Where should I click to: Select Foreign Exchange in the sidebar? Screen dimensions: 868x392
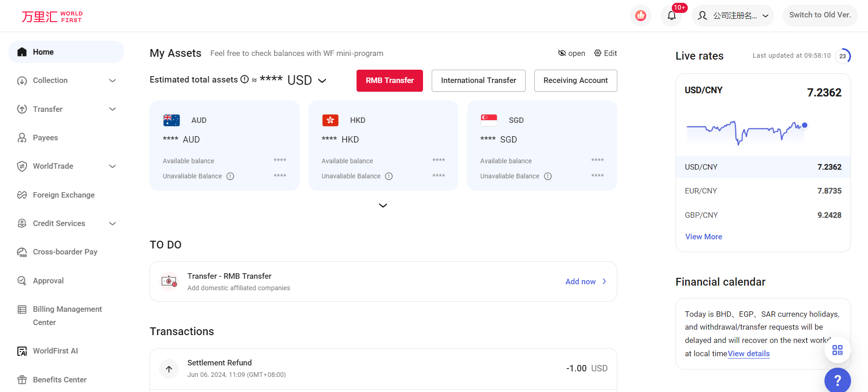[64, 195]
